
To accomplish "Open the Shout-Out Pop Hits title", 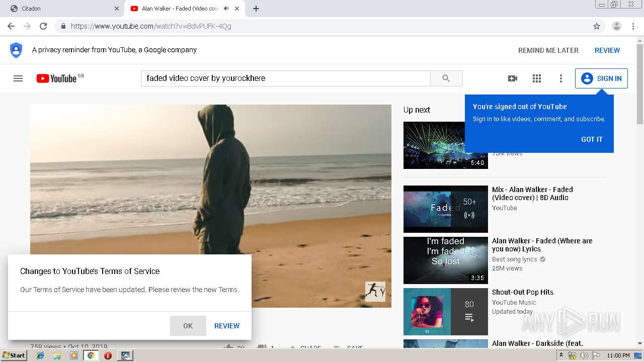I will 523,292.
